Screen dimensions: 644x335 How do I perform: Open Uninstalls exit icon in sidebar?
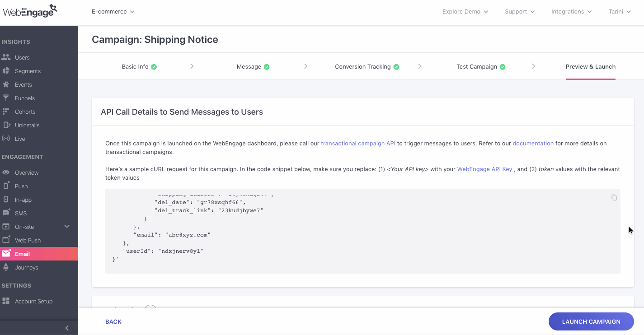6,125
